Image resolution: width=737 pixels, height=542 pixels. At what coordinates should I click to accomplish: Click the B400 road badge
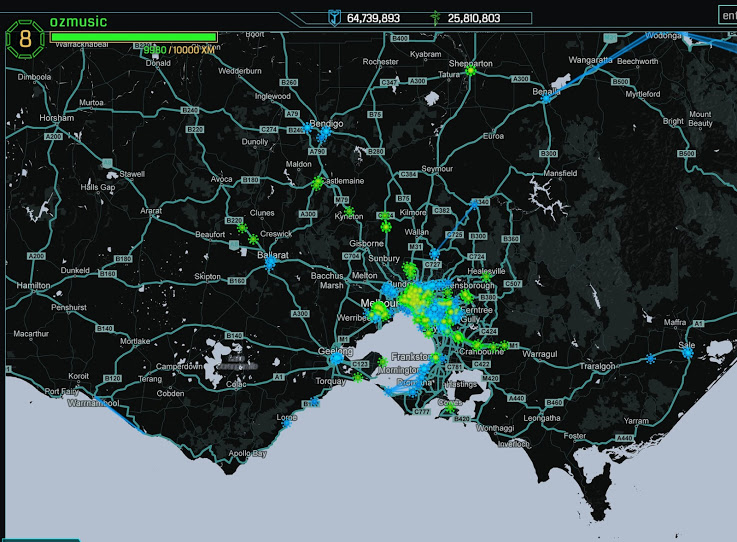click(400, 38)
